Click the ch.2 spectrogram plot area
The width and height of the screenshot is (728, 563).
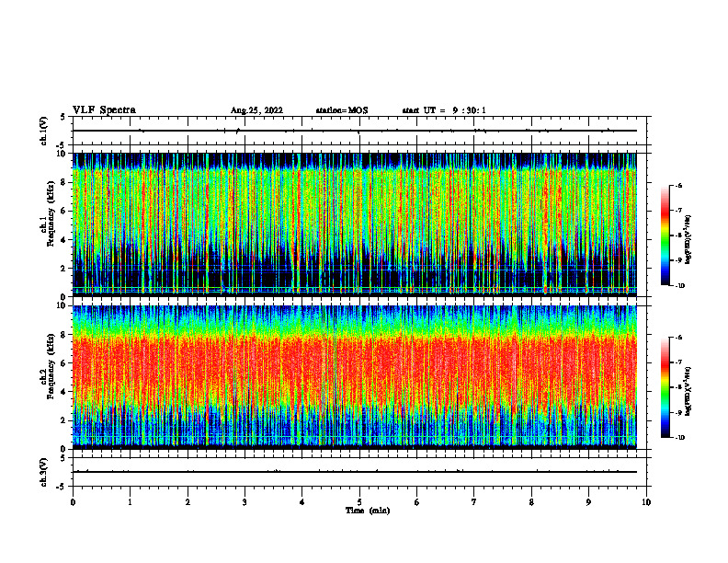354,377
